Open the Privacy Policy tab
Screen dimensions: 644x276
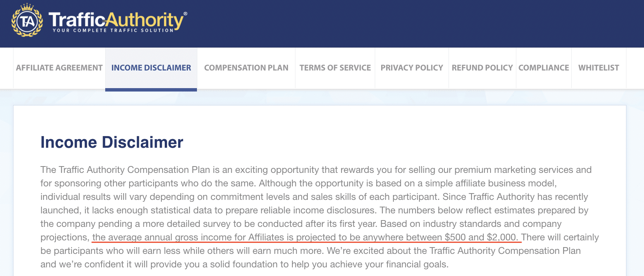click(x=412, y=68)
